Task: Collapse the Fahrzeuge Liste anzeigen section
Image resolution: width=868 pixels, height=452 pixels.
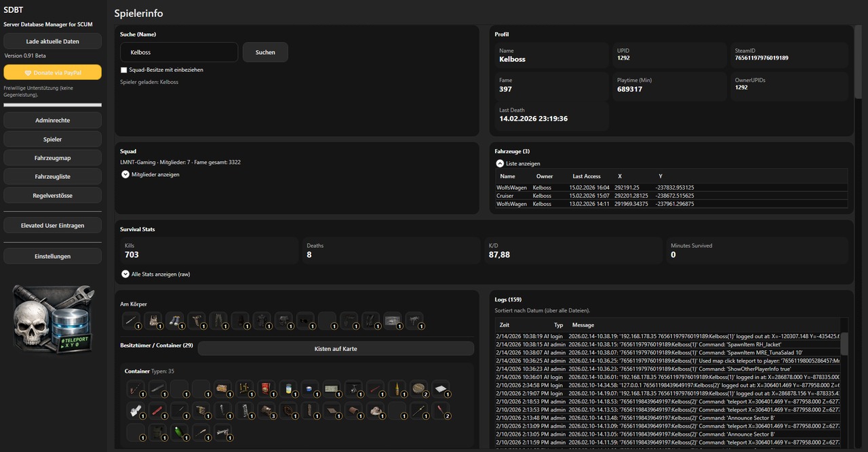Action: click(500, 163)
